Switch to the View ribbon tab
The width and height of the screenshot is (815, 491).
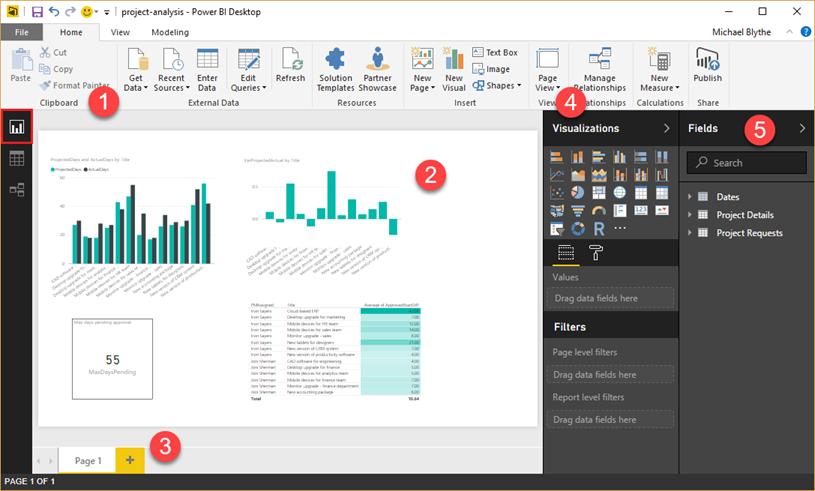(120, 32)
